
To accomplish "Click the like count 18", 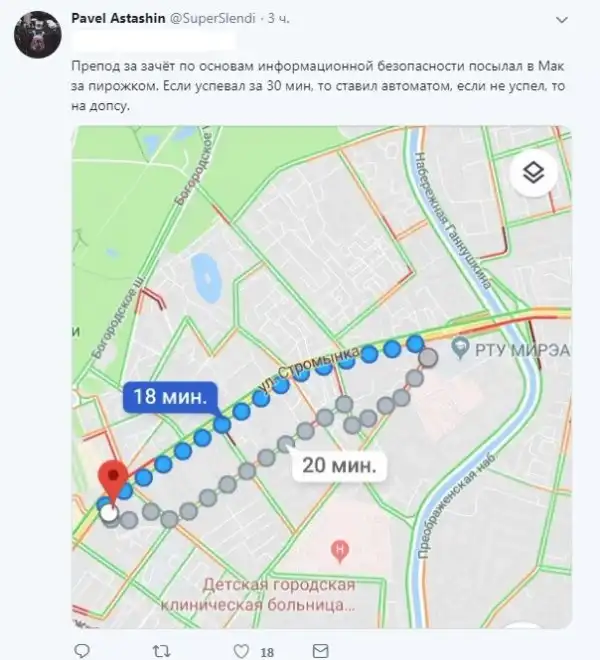I will (267, 652).
